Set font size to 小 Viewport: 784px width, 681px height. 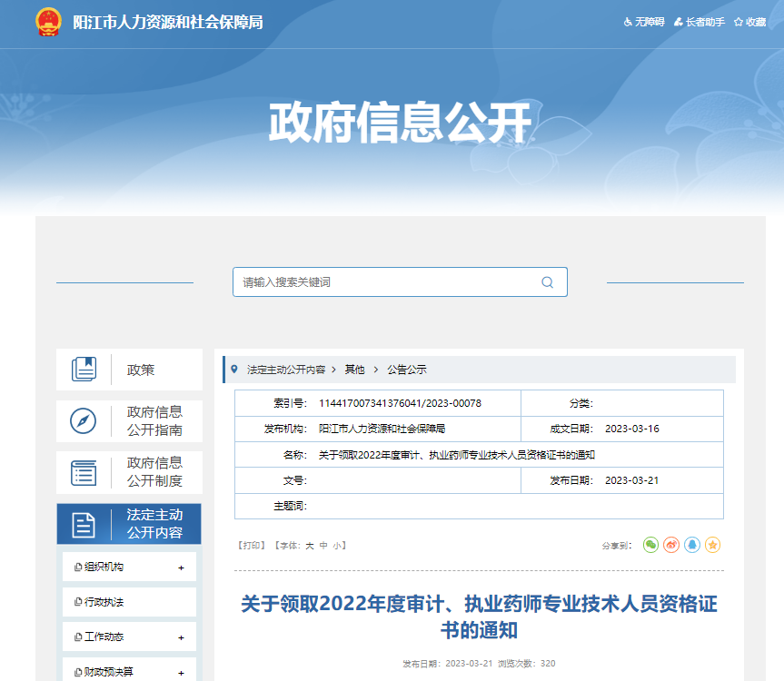click(x=336, y=546)
